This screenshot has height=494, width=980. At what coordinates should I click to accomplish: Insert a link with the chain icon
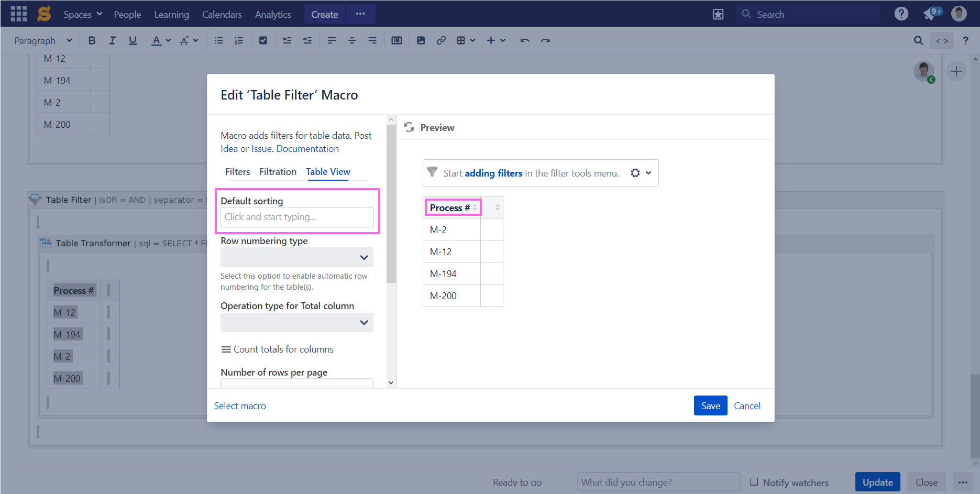441,40
